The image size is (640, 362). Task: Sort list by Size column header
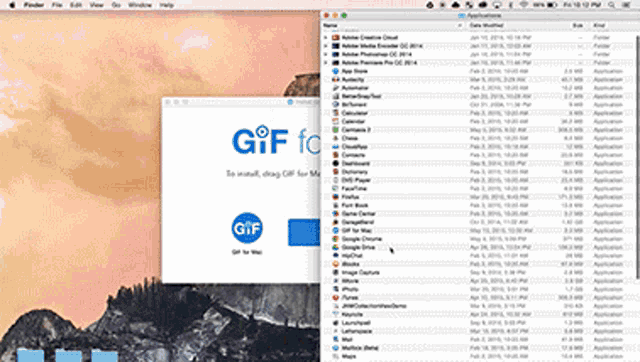point(578,25)
